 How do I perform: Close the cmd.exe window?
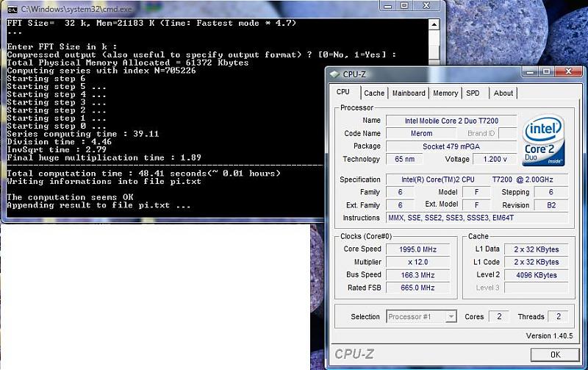click(x=426, y=6)
